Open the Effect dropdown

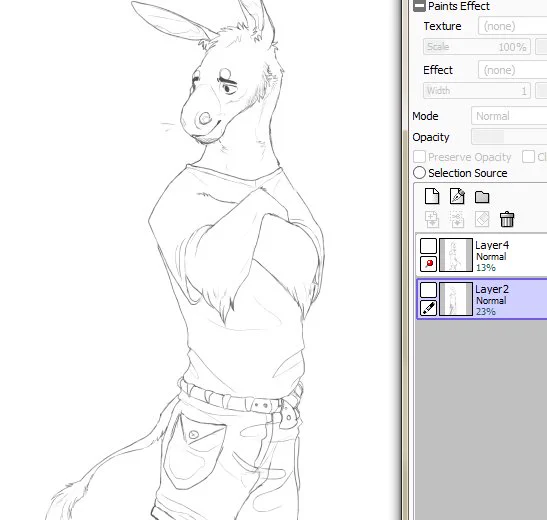click(x=512, y=70)
